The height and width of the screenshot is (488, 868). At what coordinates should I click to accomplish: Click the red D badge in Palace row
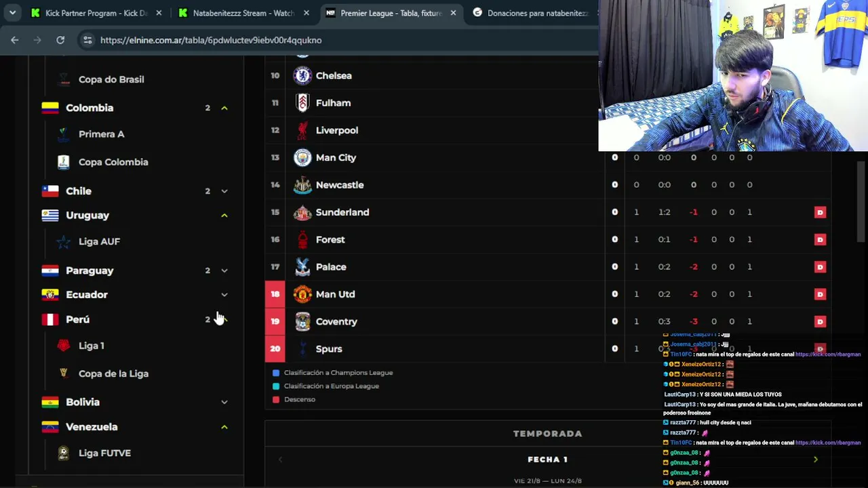[x=820, y=267]
